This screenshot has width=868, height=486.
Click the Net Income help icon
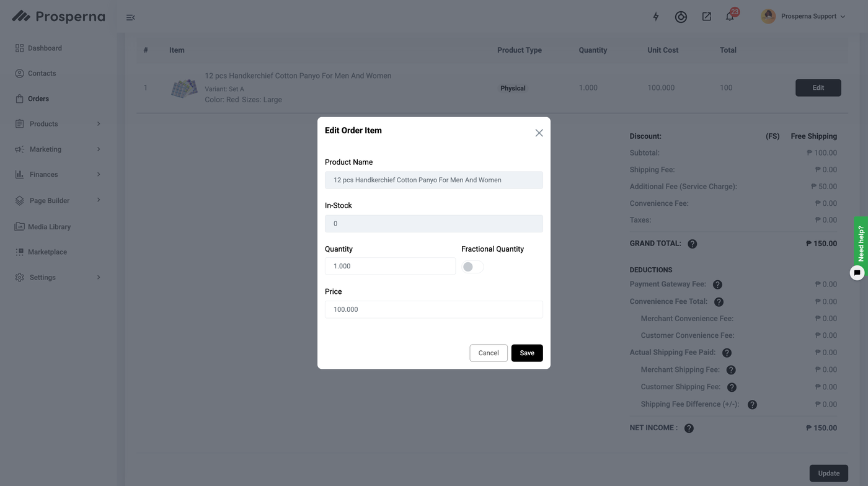tap(689, 428)
